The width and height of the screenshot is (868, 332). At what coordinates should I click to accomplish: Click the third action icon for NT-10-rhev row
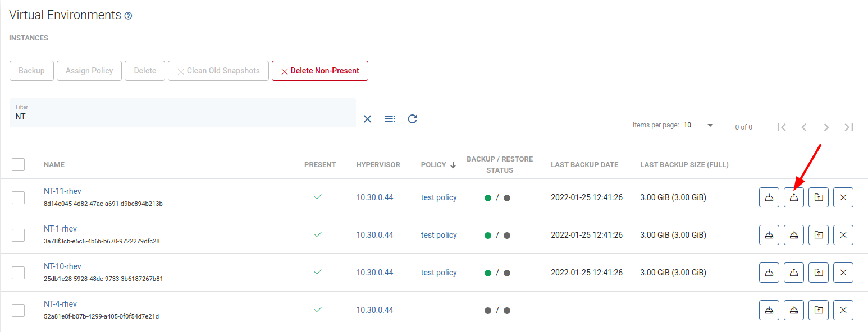pos(818,273)
